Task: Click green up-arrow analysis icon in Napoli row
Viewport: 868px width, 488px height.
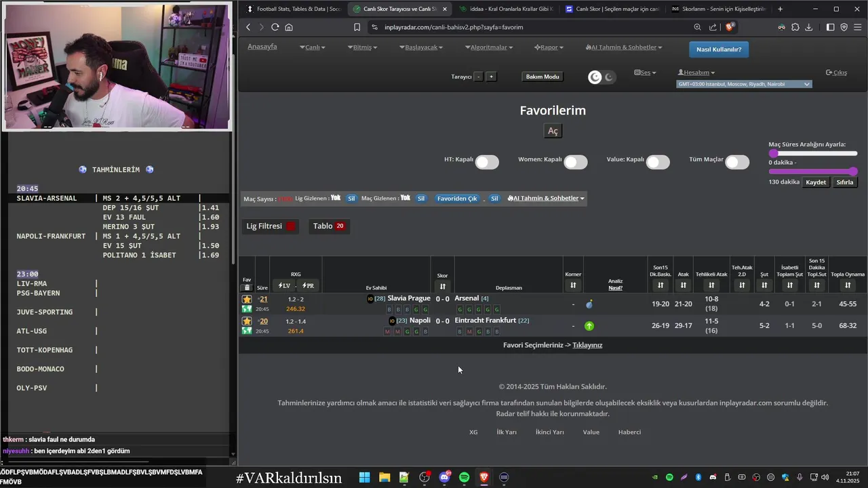Action: click(x=589, y=326)
